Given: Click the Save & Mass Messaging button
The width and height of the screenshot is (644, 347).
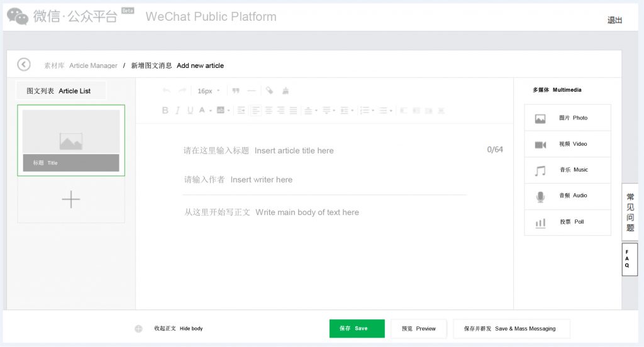Looking at the screenshot, I should [511, 329].
